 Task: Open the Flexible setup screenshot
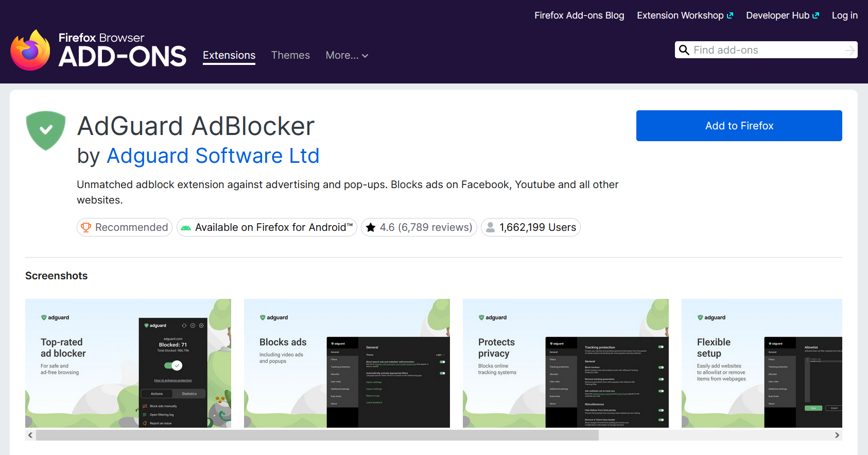pos(762,363)
